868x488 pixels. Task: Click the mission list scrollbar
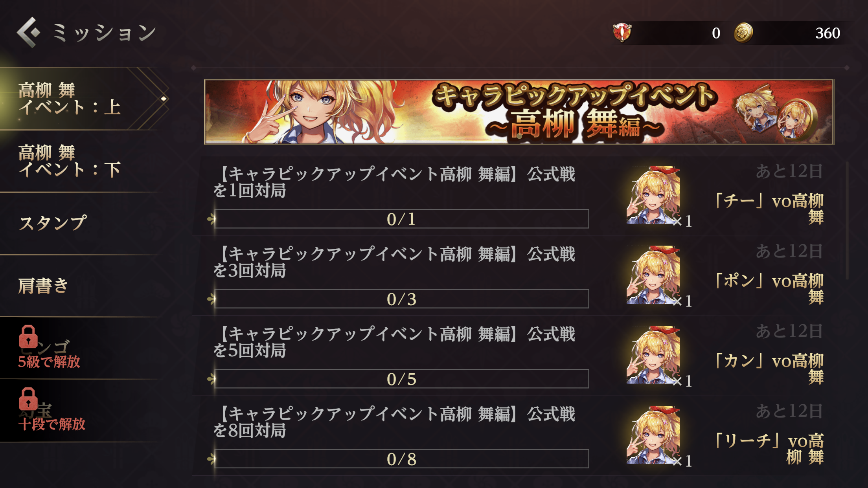848,220
